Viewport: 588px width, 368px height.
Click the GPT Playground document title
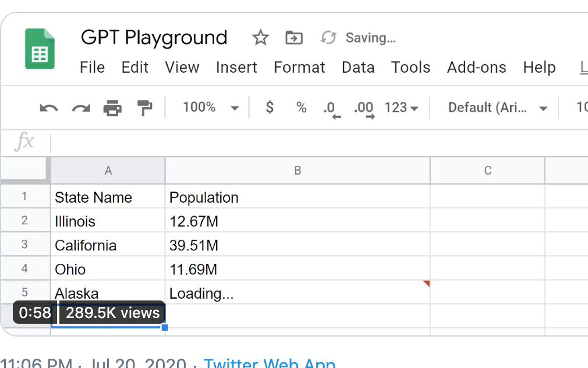[x=154, y=37]
